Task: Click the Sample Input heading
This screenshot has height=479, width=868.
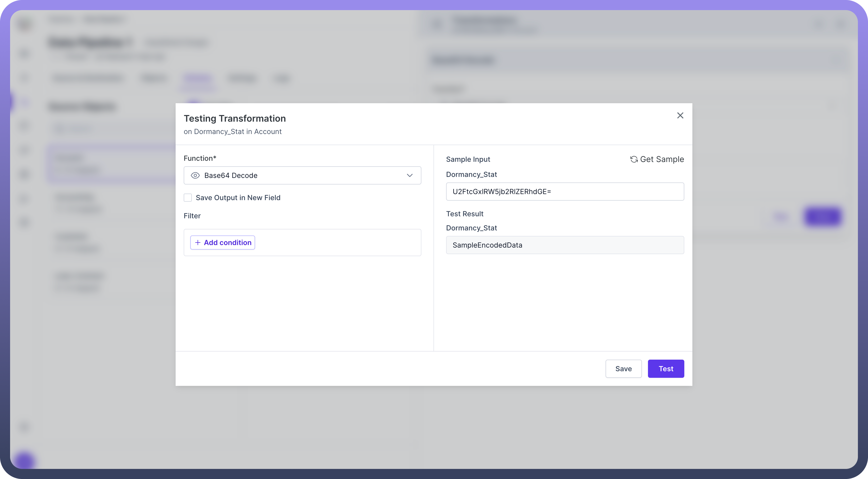Action: [x=468, y=159]
